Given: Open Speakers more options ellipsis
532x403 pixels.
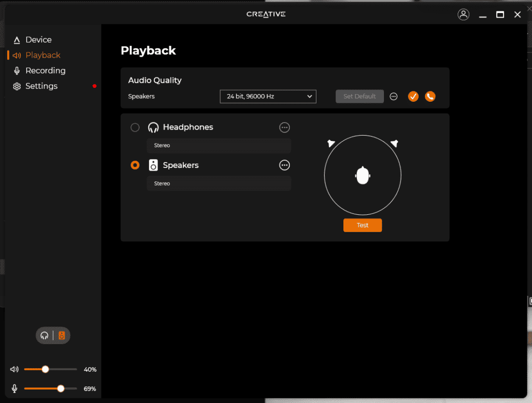Looking at the screenshot, I should click(284, 165).
